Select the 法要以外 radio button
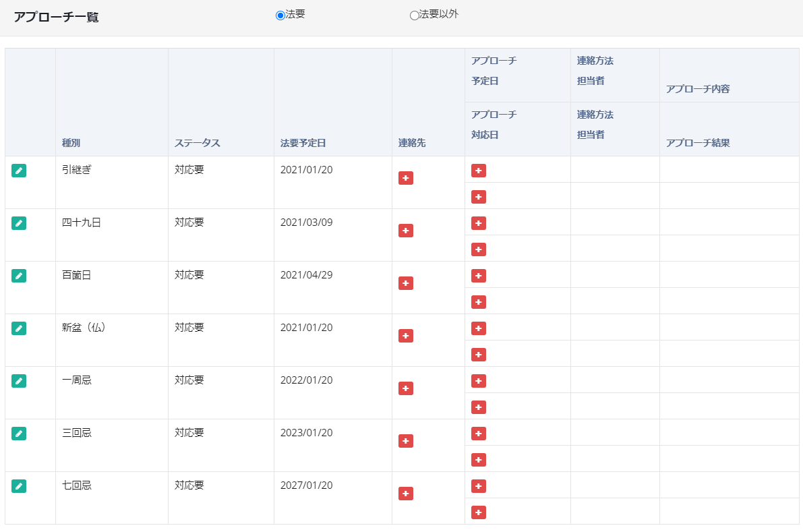 (x=415, y=16)
